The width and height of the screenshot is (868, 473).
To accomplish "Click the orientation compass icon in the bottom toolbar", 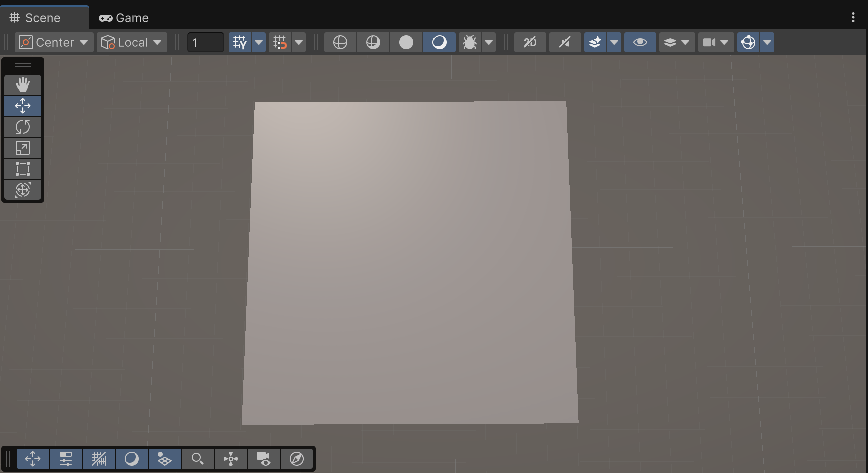I will pos(297,458).
